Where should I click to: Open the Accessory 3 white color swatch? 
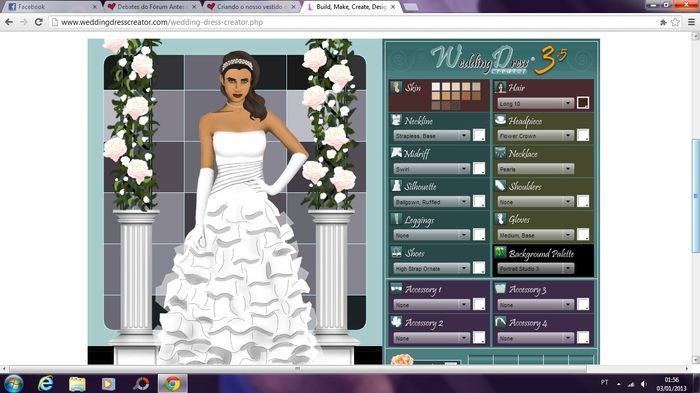(x=583, y=304)
